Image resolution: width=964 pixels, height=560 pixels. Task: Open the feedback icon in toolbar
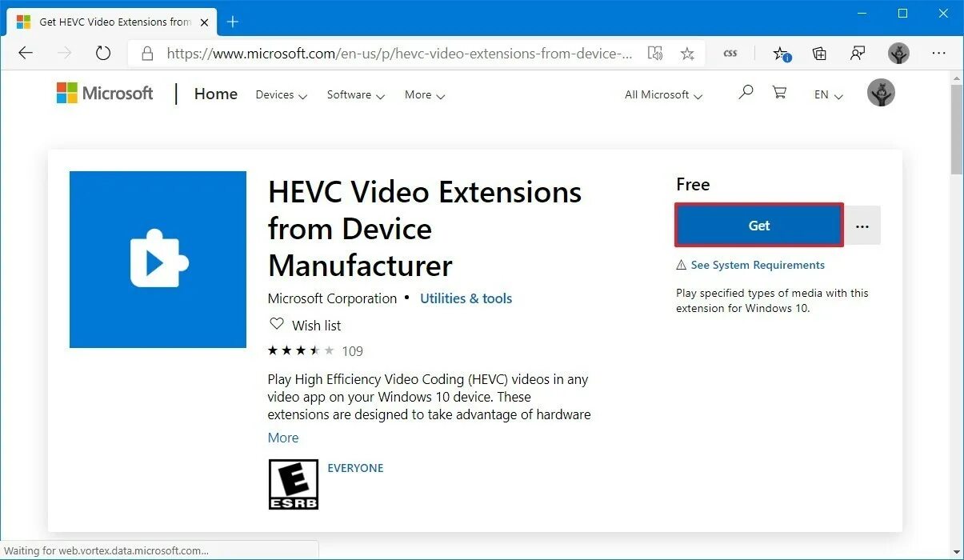(858, 54)
